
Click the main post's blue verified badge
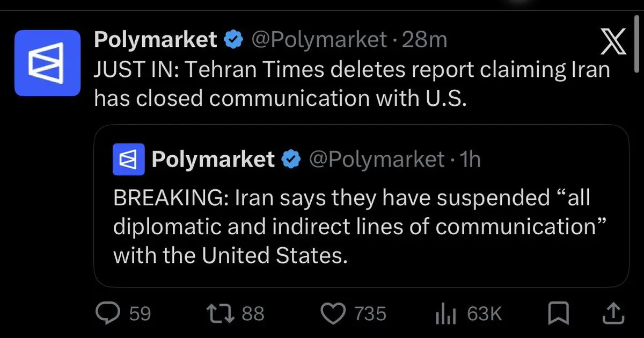tap(233, 40)
